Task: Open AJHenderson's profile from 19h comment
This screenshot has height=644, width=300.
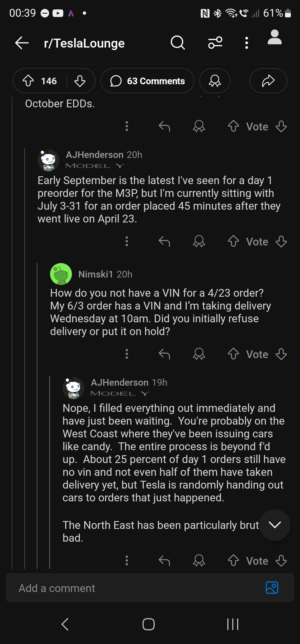Action: click(x=119, y=383)
